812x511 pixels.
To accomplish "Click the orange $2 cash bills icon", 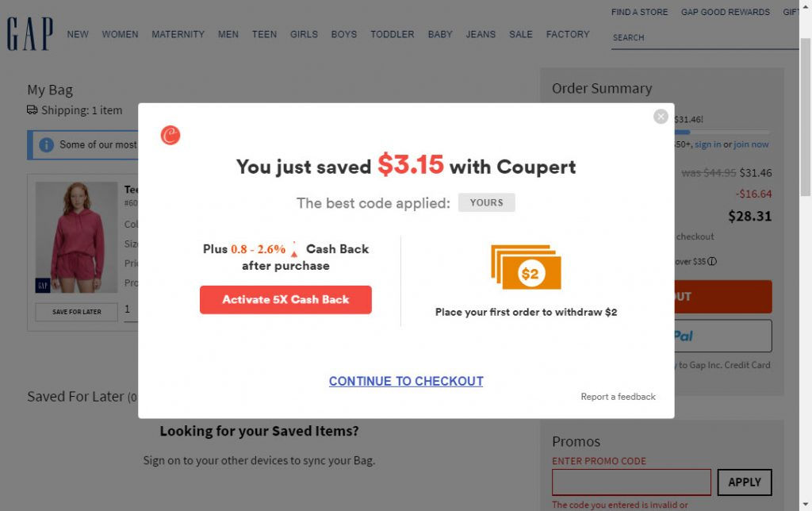I will [x=526, y=267].
